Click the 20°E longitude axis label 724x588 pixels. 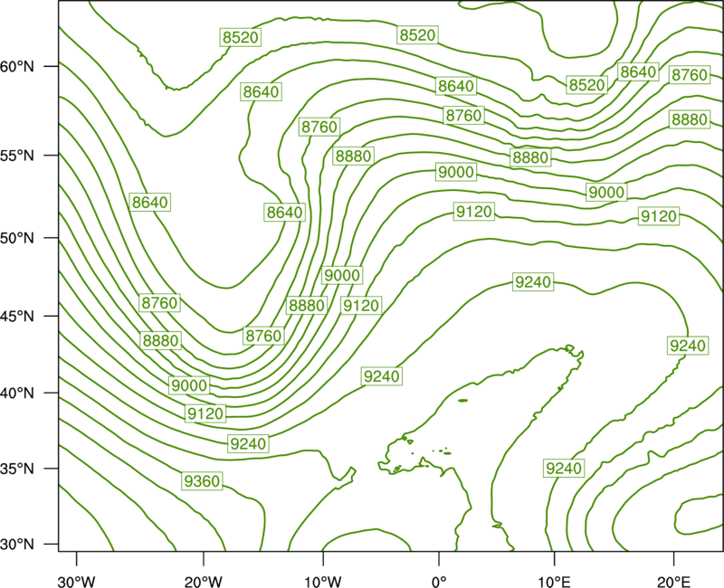click(x=673, y=582)
